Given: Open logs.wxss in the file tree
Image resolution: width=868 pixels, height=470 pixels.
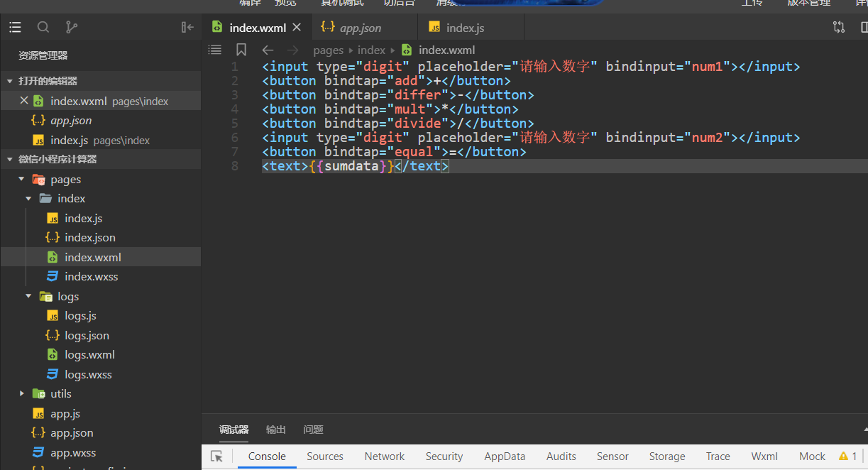Looking at the screenshot, I should coord(100,374).
